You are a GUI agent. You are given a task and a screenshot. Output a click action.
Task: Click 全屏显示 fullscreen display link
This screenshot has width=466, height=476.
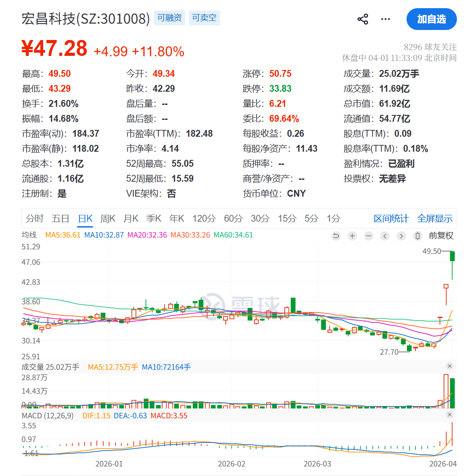[x=435, y=218]
